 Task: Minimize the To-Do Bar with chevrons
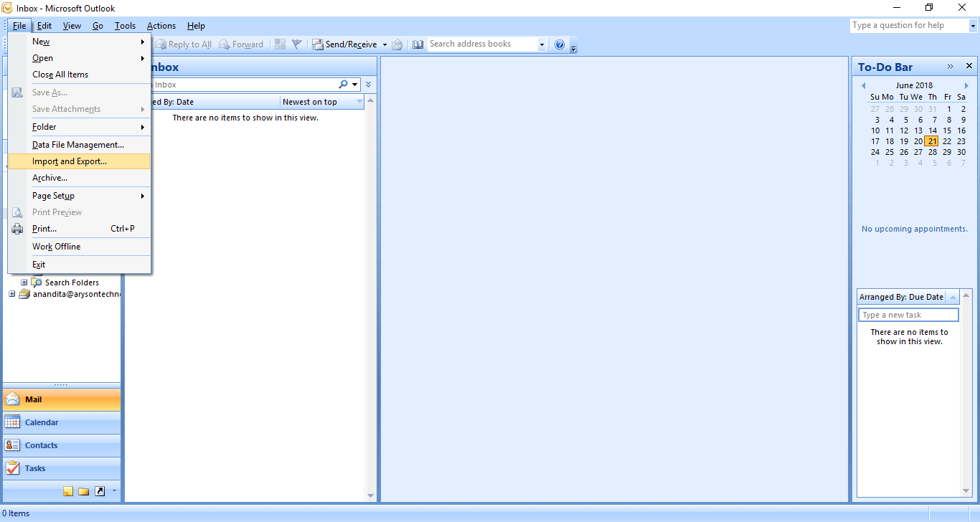click(x=951, y=66)
